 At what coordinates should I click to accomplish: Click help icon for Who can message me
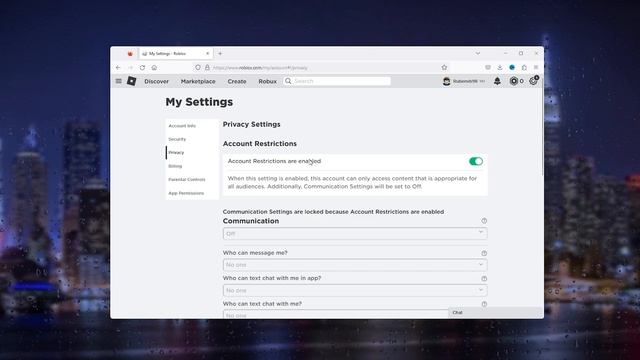(x=484, y=253)
